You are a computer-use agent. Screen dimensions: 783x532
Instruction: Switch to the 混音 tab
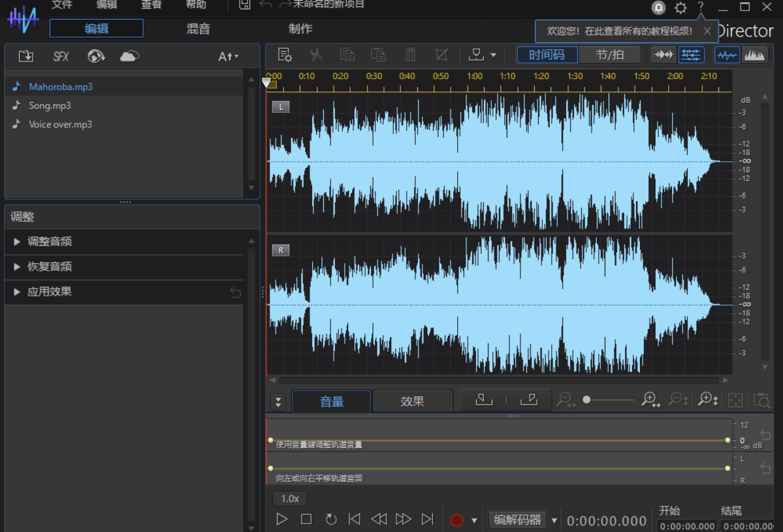point(199,29)
